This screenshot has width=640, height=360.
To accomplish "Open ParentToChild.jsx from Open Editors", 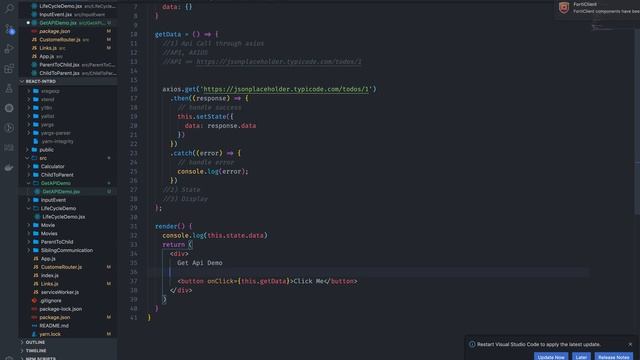I will point(68,64).
